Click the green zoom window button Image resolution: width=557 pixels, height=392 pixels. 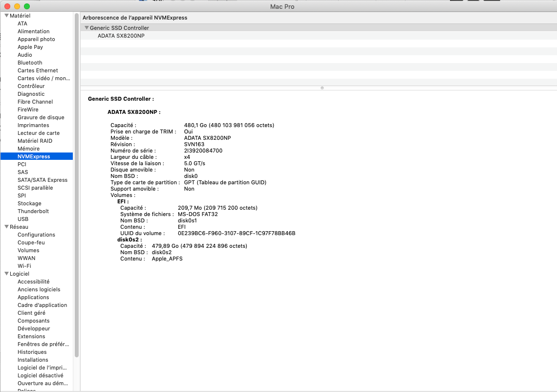click(x=26, y=6)
